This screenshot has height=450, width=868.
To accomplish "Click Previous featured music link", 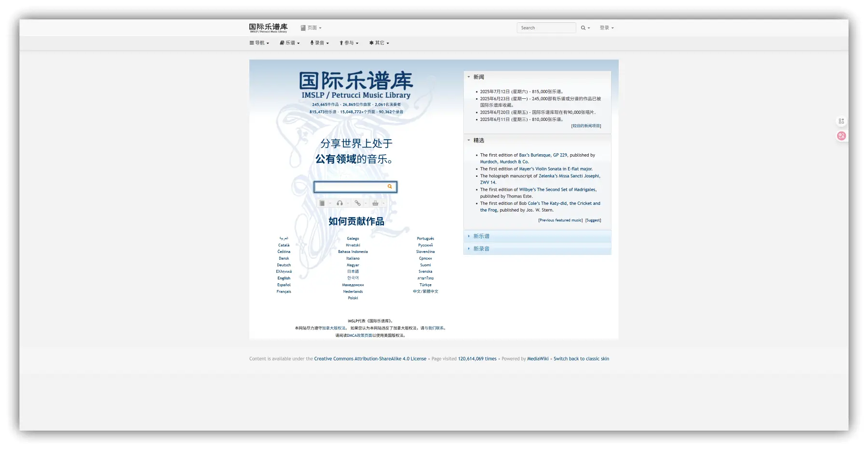I will pos(560,220).
